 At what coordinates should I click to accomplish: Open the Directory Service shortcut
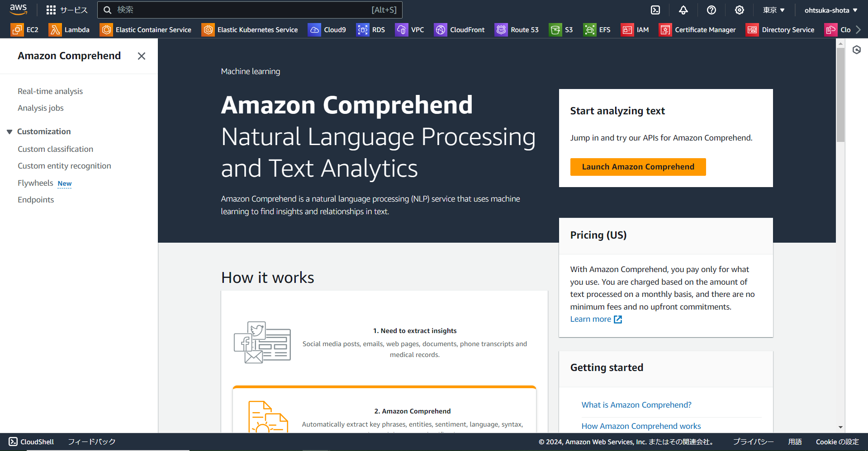click(780, 30)
